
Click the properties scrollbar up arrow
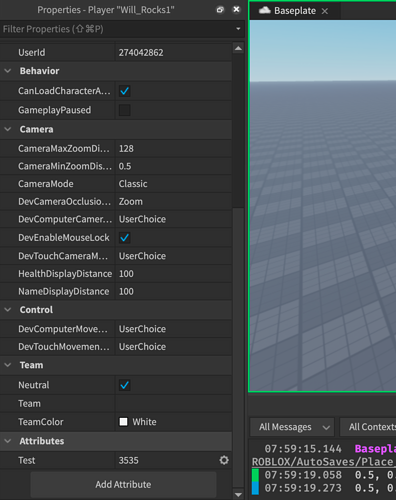tap(238, 49)
